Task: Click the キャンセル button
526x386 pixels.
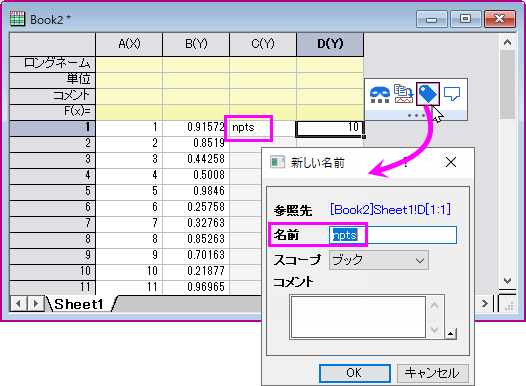Action: point(432,373)
